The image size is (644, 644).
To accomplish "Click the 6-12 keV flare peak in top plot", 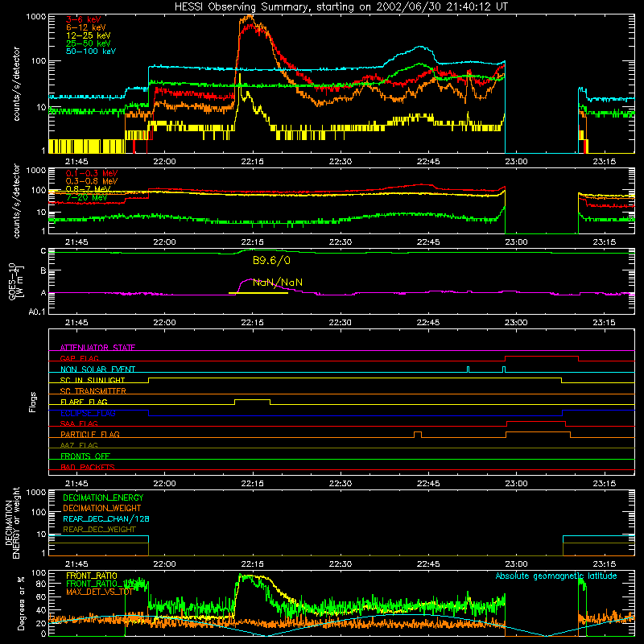I will (249, 18).
